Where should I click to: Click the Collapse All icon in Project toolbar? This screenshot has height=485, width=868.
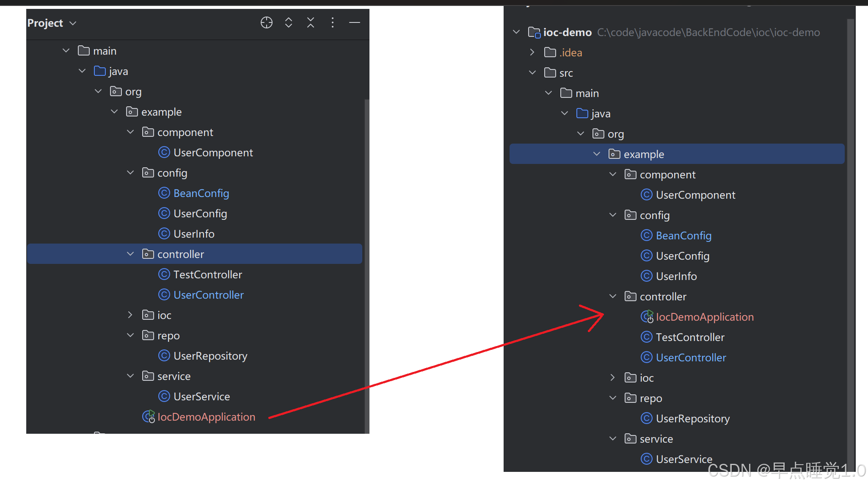click(311, 22)
